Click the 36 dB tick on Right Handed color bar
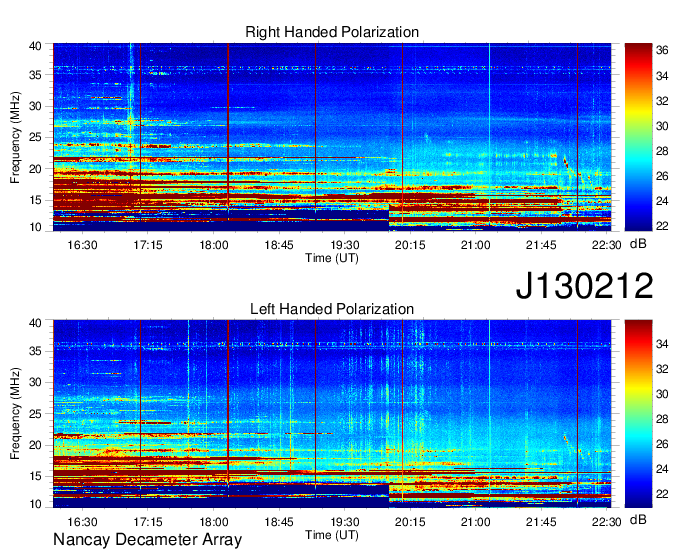The image size is (680, 552). tap(662, 51)
